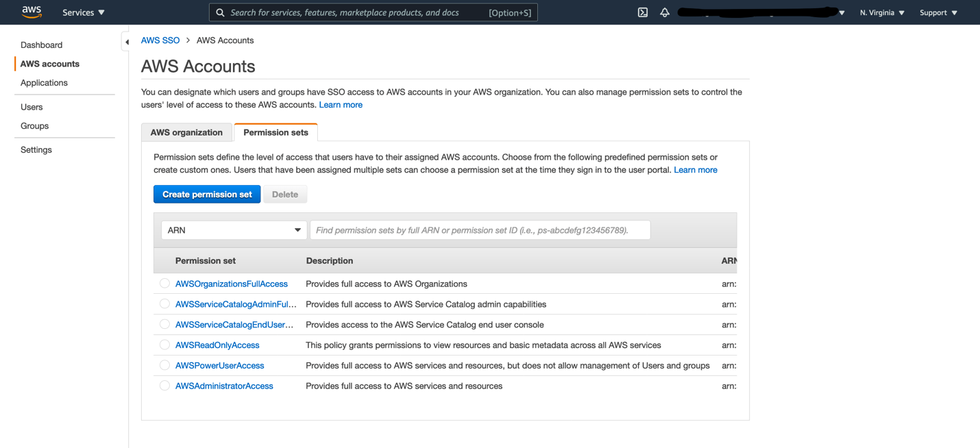Viewport: 980px width, 448px height.
Task: Expand the Support menu
Action: (x=938, y=12)
